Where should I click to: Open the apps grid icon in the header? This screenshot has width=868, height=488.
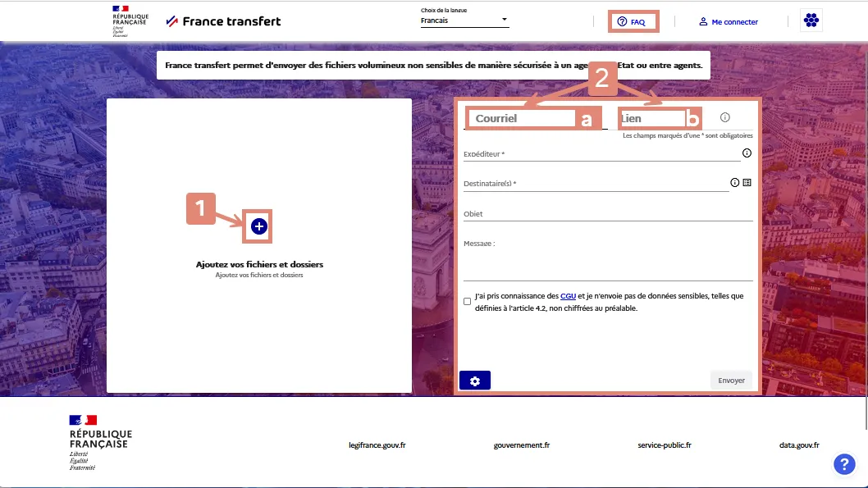[811, 21]
